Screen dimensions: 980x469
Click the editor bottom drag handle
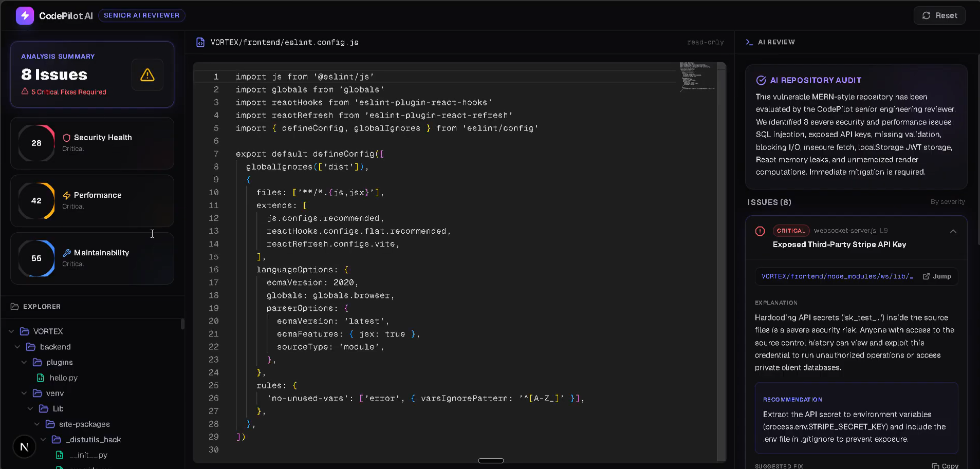click(x=491, y=460)
